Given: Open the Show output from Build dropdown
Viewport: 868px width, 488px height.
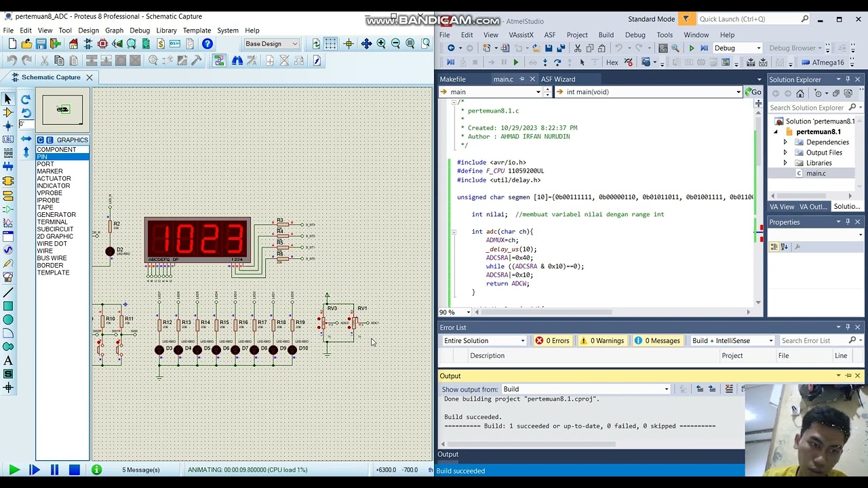Looking at the screenshot, I should pyautogui.click(x=585, y=389).
